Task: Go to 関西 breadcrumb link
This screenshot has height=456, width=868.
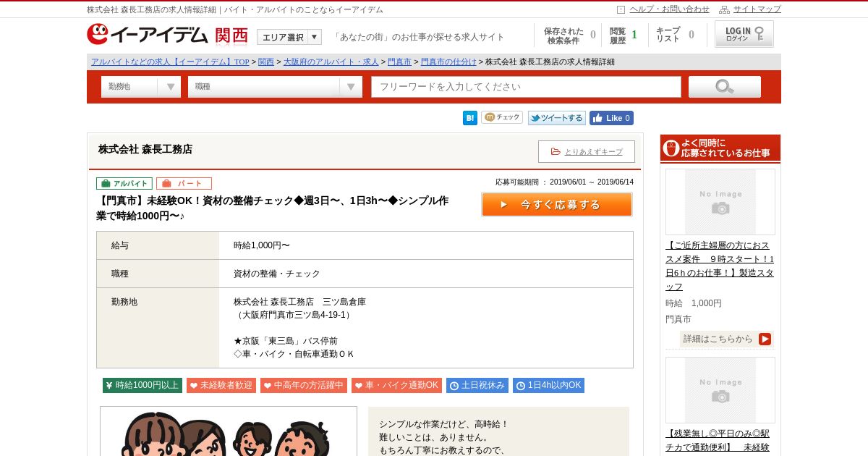Action: click(x=266, y=62)
